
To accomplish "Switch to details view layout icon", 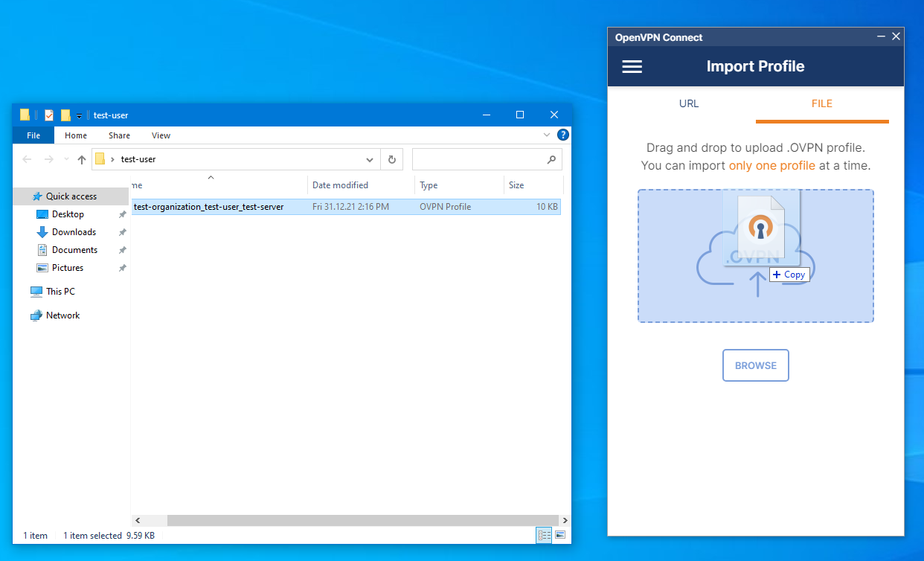I will click(544, 535).
